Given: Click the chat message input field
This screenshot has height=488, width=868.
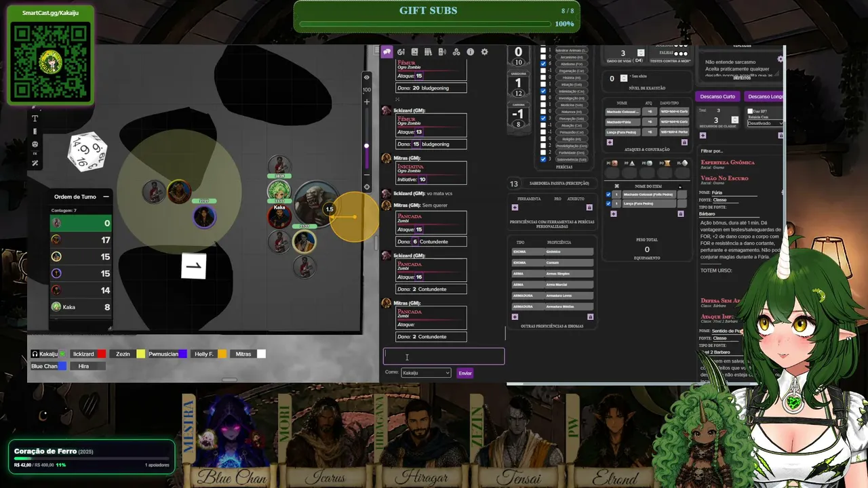Looking at the screenshot, I should click(x=444, y=357).
